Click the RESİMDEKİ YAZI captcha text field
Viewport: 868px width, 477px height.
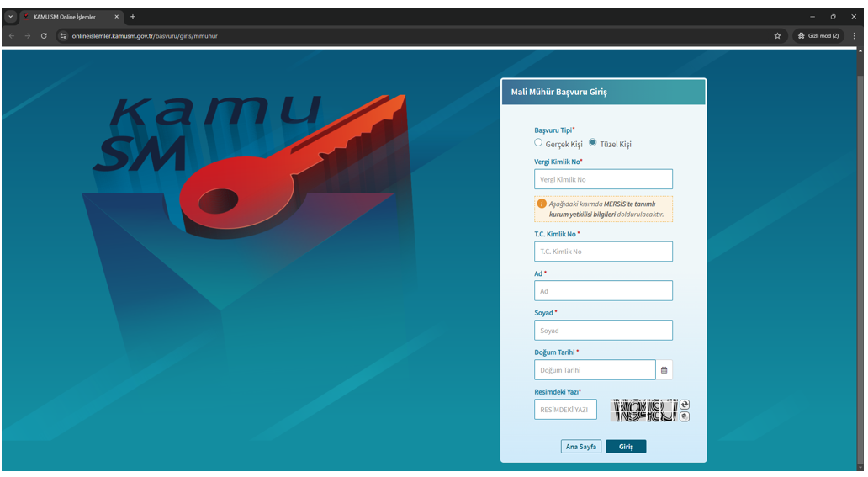pos(565,410)
